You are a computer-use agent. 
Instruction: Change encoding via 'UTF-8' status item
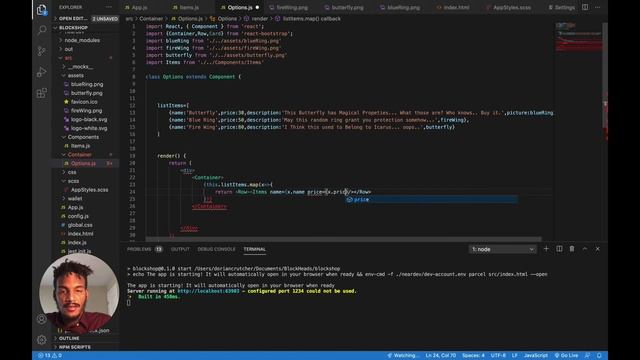click(498, 356)
